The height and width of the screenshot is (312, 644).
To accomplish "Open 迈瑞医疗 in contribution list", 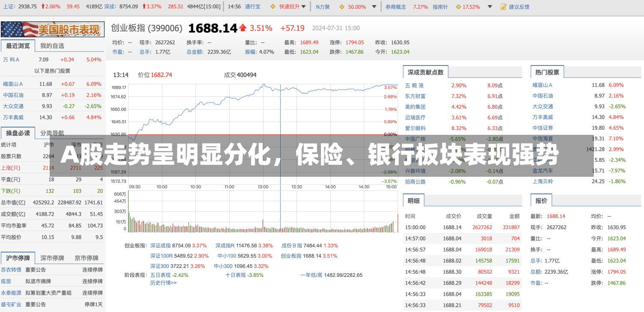I will [x=415, y=118].
